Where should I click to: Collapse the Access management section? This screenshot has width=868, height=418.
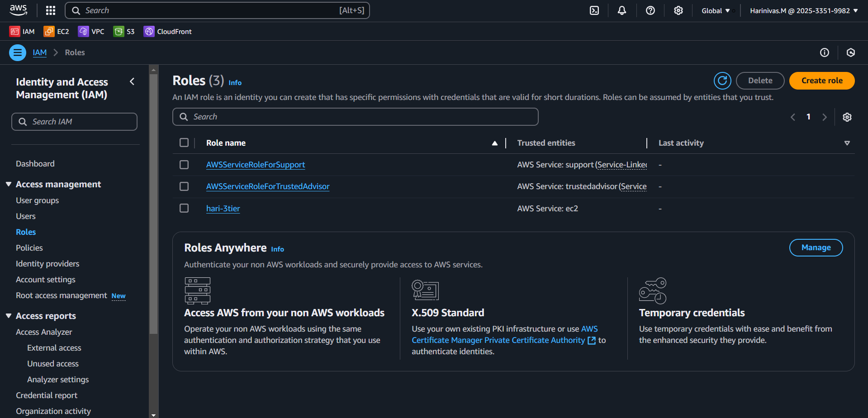[x=9, y=184]
